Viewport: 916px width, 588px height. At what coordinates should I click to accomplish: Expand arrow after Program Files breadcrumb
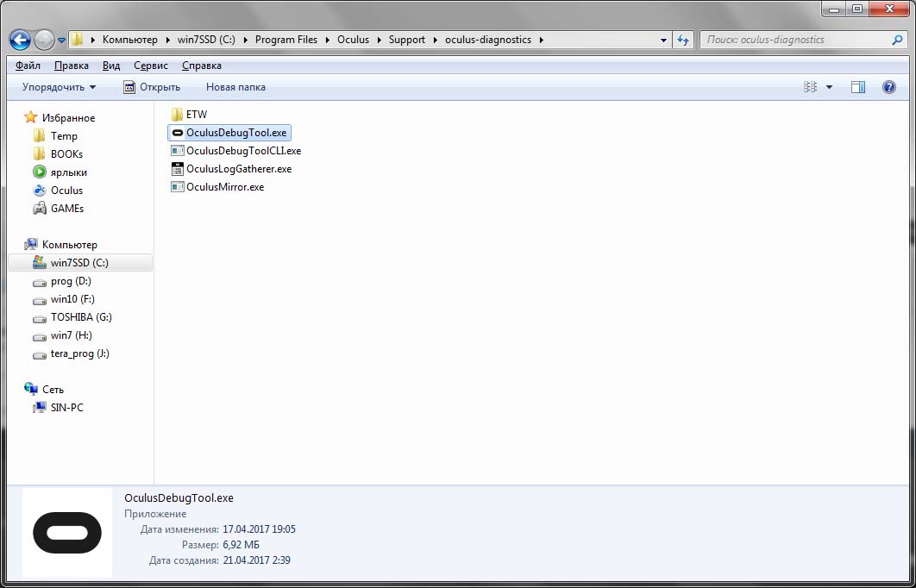[327, 40]
